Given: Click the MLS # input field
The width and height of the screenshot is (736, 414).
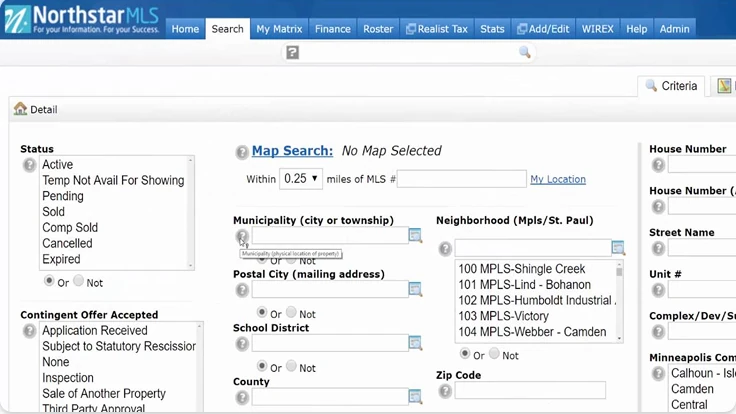Looking at the screenshot, I should pyautogui.click(x=461, y=179).
